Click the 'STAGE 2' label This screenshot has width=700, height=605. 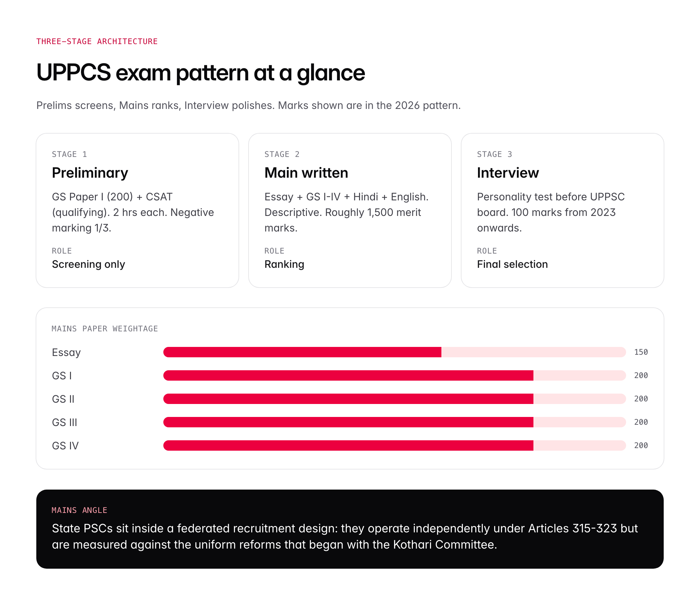[282, 154]
